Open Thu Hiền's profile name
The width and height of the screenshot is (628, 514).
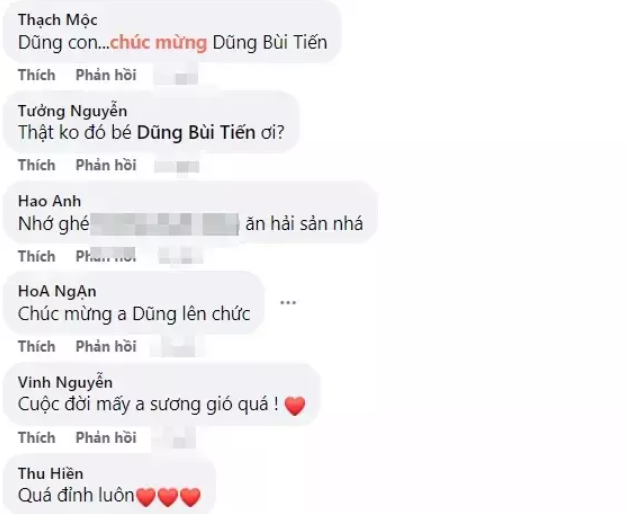(50, 474)
